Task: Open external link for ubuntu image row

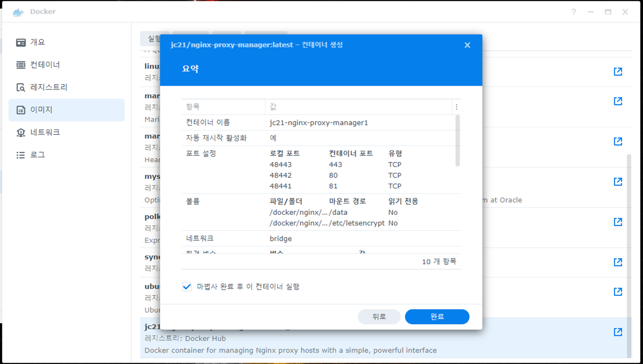Action: pyautogui.click(x=618, y=291)
